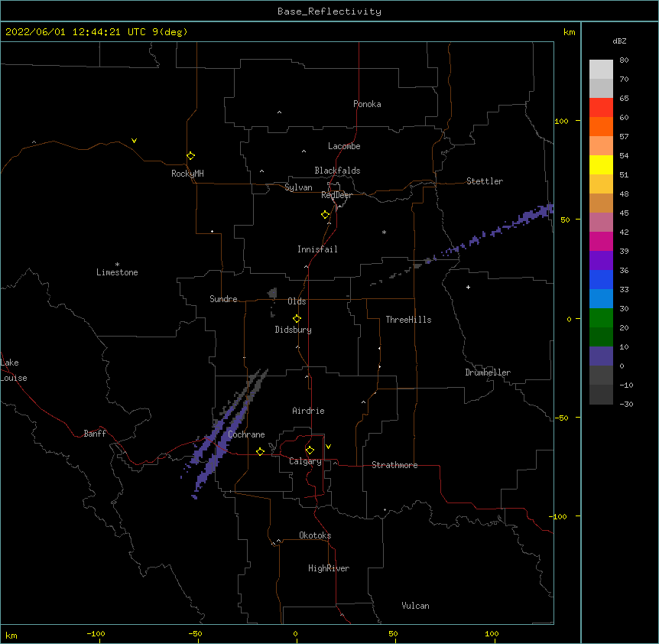
Task: Click the Strathmore city label
Action: tap(394, 465)
